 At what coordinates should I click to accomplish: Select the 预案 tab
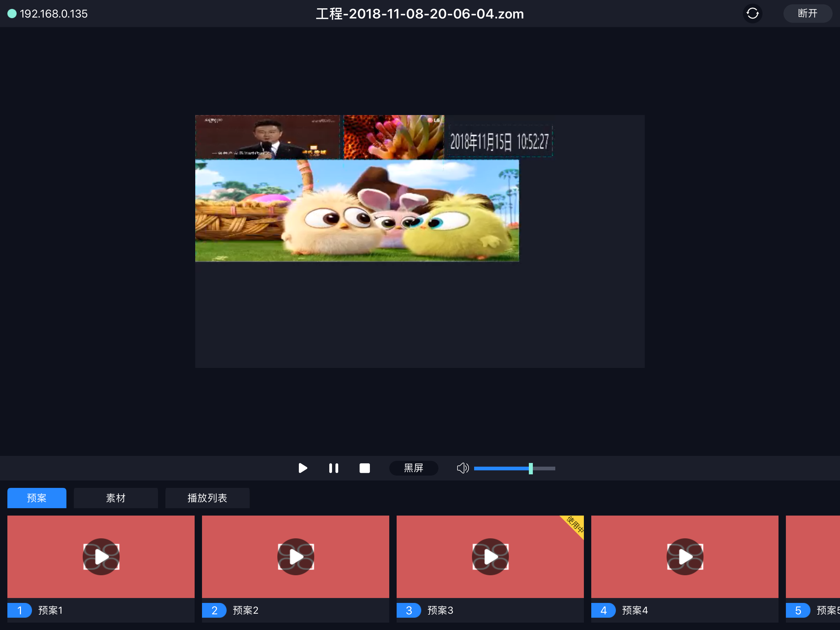pyautogui.click(x=37, y=498)
